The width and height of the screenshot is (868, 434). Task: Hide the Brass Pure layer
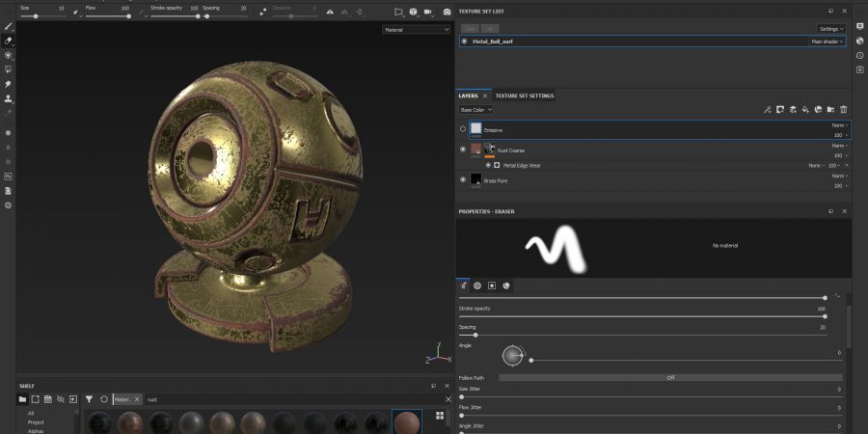click(463, 179)
